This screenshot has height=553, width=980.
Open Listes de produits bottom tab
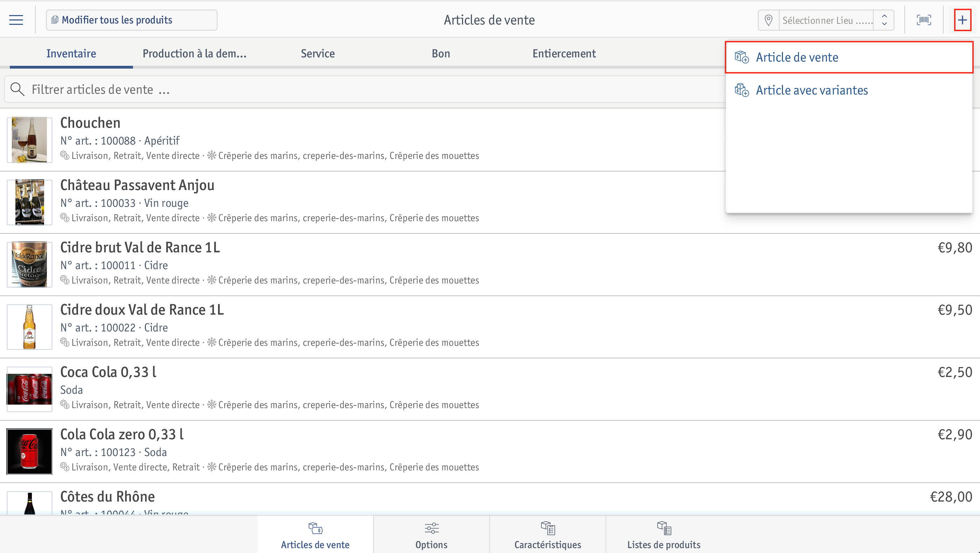pyautogui.click(x=664, y=534)
